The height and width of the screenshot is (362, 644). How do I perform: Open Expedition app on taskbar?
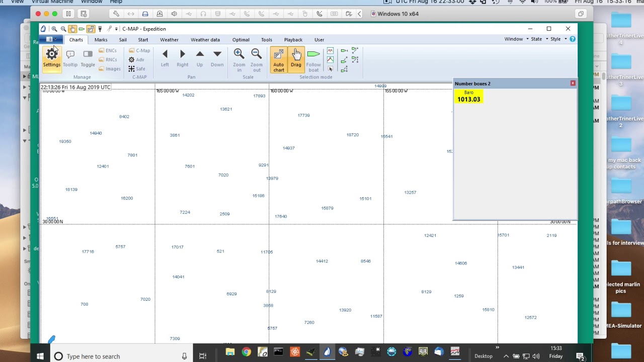point(327,352)
